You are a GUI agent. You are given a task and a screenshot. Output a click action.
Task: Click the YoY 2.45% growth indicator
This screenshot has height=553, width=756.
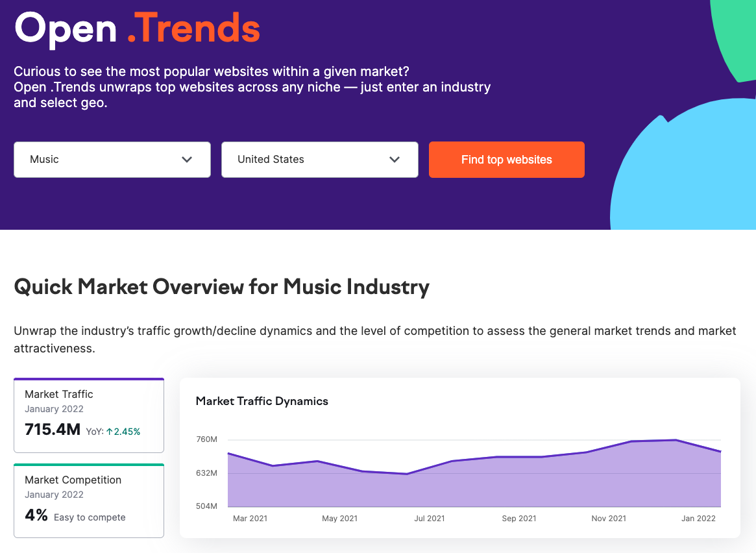pos(114,432)
